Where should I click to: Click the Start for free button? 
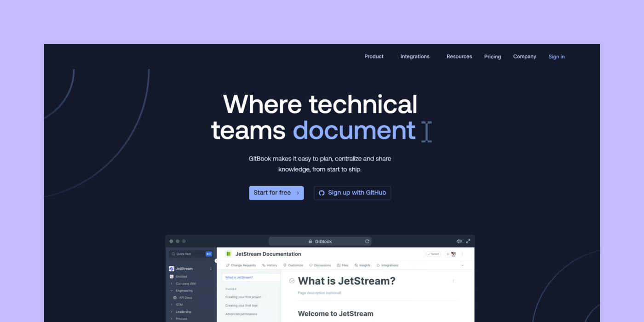pos(276,193)
